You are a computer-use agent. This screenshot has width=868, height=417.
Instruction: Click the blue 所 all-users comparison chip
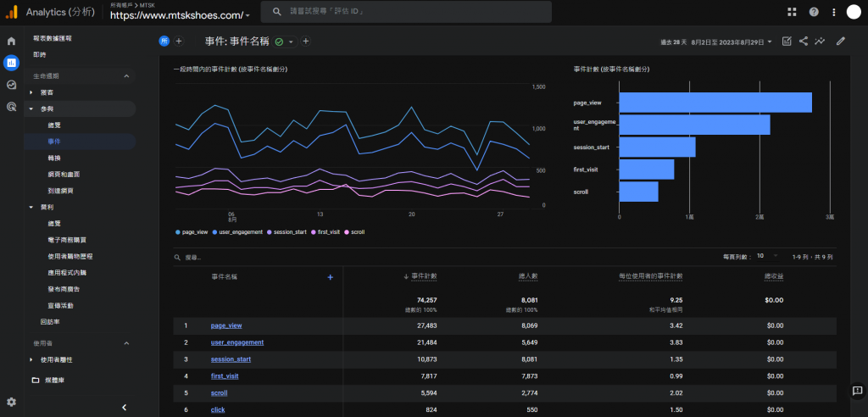tap(164, 41)
